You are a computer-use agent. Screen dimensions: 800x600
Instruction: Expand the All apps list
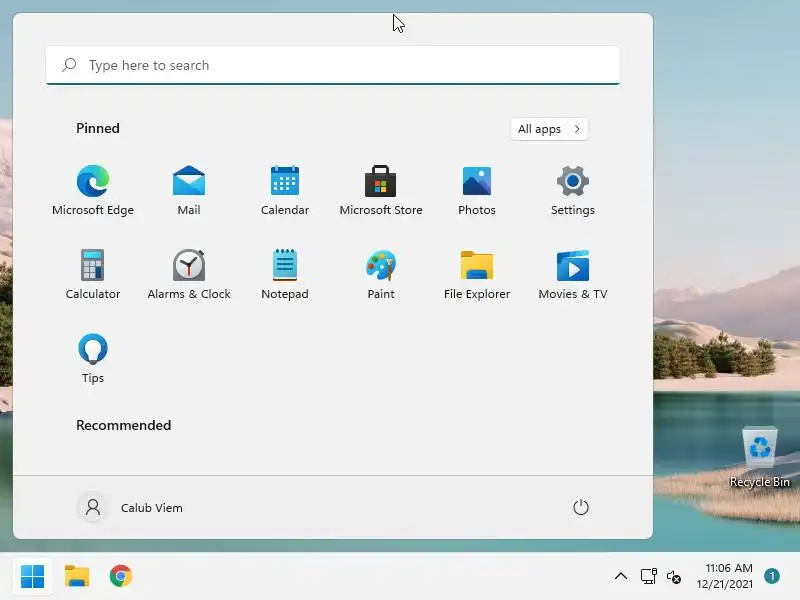[x=549, y=129]
